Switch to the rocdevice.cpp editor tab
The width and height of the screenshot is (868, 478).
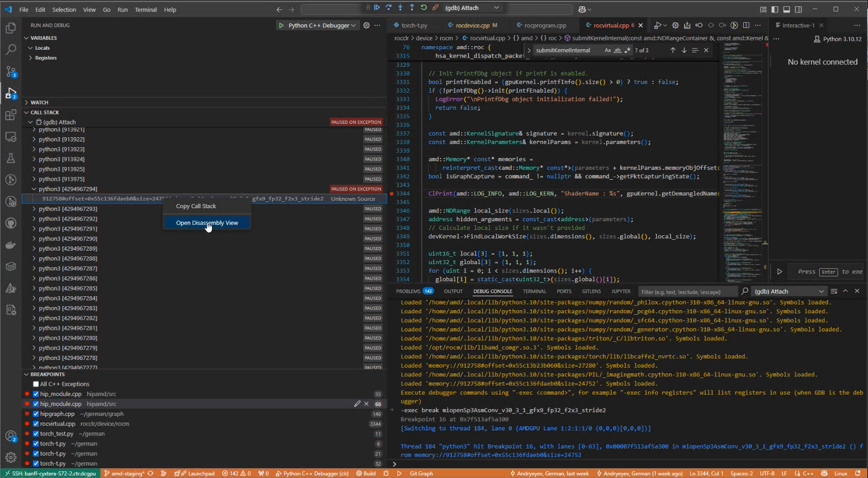pos(472,25)
